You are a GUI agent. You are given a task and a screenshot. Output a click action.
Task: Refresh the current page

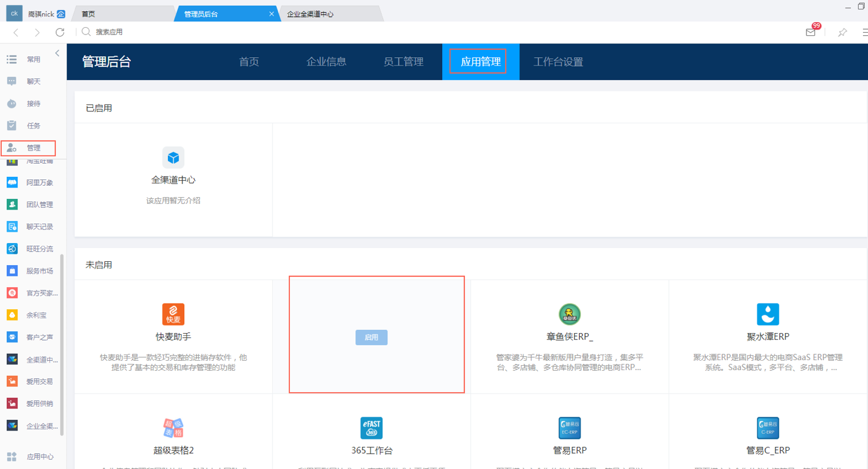[x=60, y=32]
